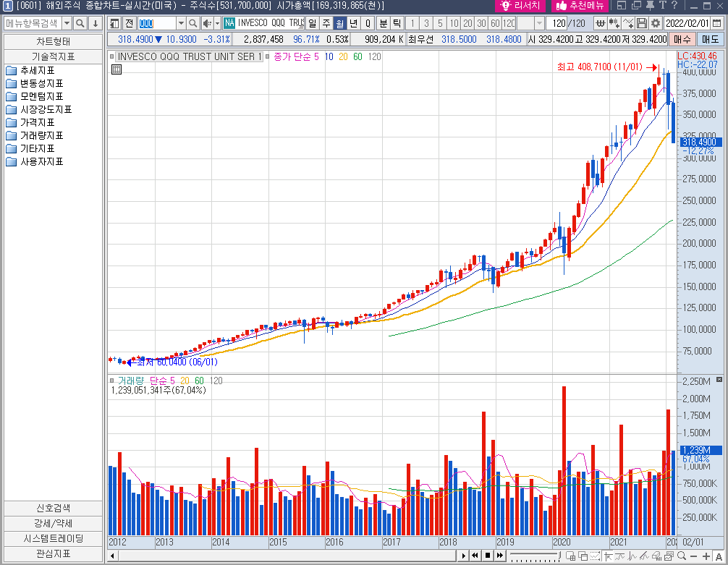Click the stock search magnifier icon

tap(193, 23)
